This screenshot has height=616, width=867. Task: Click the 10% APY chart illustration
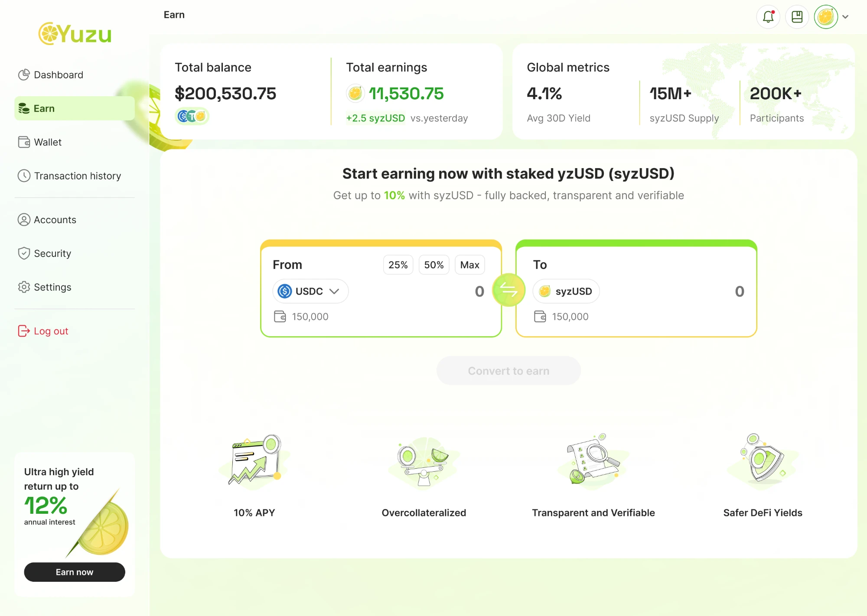tap(254, 461)
